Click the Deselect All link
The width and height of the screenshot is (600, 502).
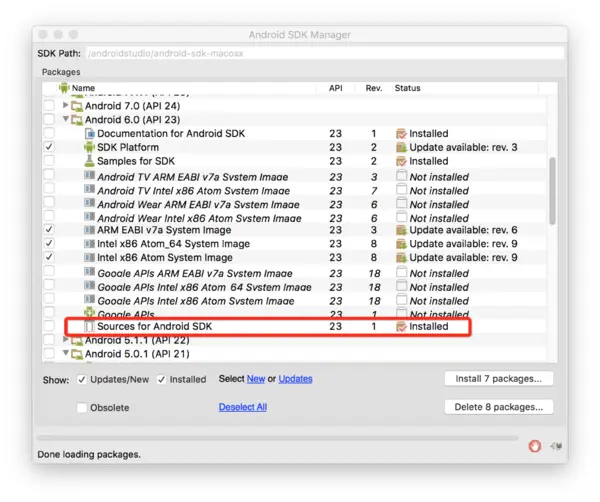click(x=243, y=407)
